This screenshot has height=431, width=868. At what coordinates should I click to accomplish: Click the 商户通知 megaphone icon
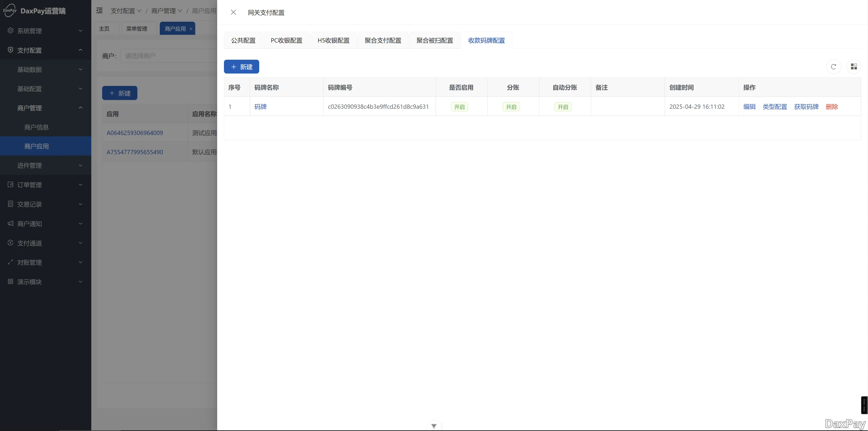click(10, 223)
